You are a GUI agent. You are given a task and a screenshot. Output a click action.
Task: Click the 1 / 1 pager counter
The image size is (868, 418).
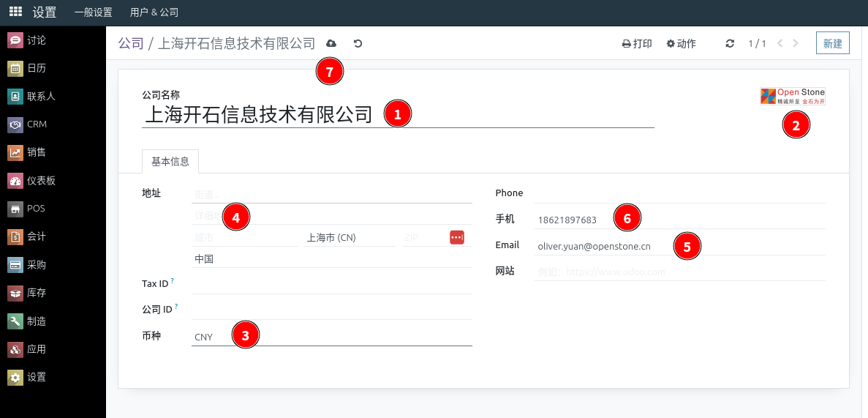click(758, 43)
